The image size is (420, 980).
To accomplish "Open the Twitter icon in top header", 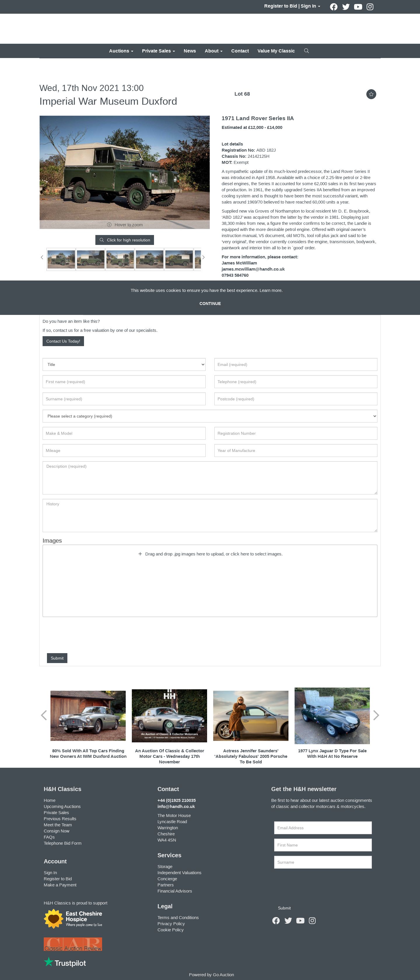I will pos(346,7).
